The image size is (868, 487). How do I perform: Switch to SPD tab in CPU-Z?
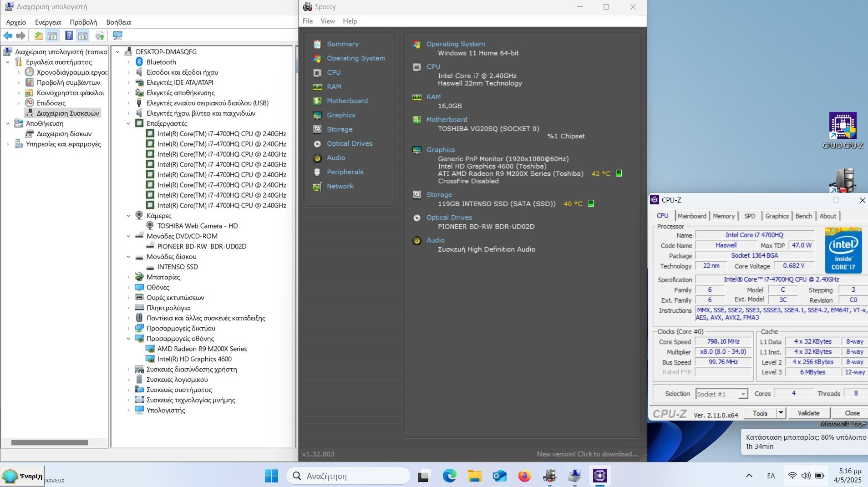(x=750, y=216)
